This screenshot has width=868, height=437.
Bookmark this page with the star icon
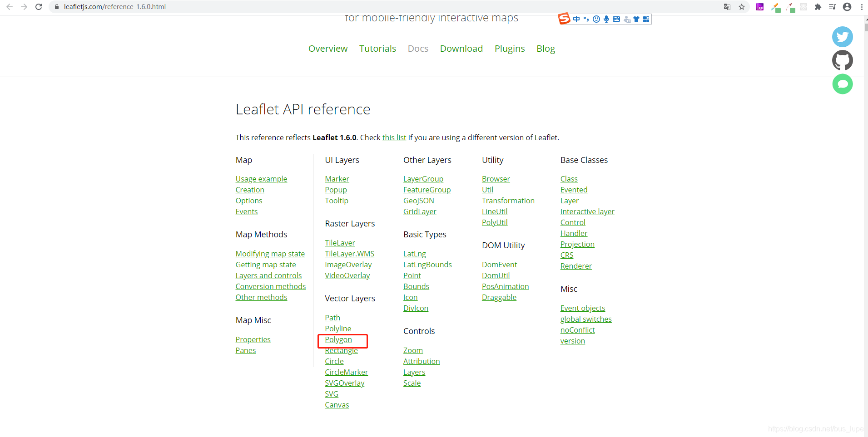point(742,7)
